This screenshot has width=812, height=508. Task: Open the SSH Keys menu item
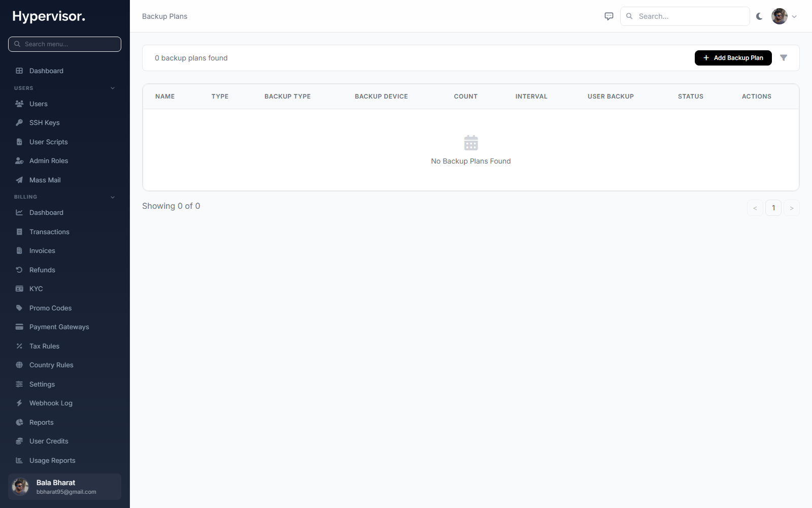(x=65, y=122)
